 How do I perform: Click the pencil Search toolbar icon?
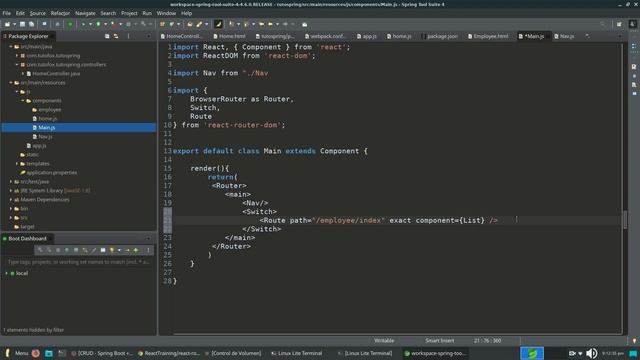[x=199, y=24]
